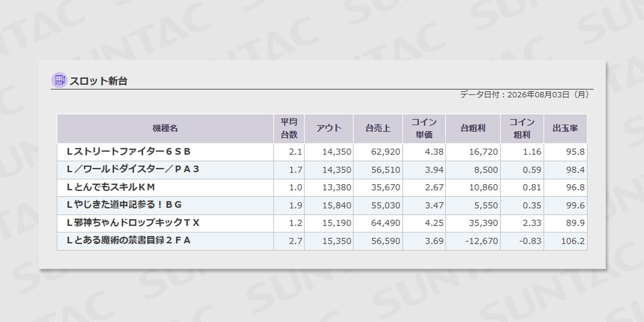The image size is (644, 322).
Task: Open the L邪神ちゃんドロップキックTX row
Action: [x=322, y=223]
